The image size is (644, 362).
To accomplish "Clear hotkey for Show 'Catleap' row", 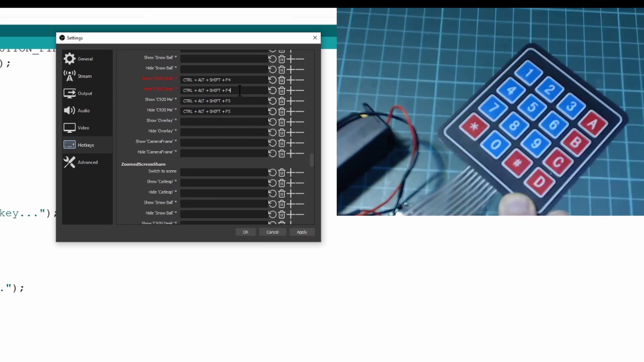I will 282,183.
